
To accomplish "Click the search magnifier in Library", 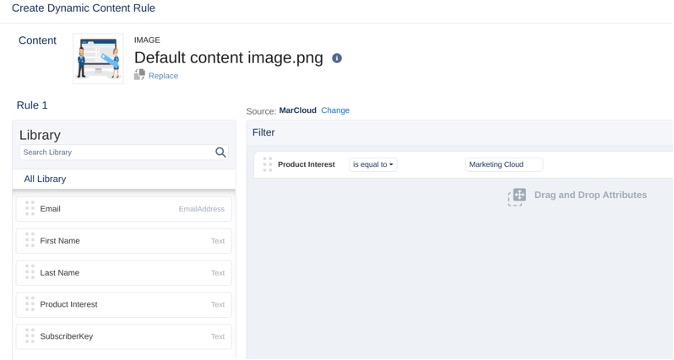I will pos(221,152).
